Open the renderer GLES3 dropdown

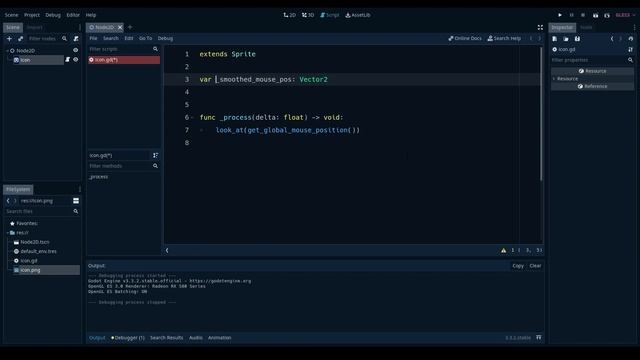pyautogui.click(x=625, y=15)
